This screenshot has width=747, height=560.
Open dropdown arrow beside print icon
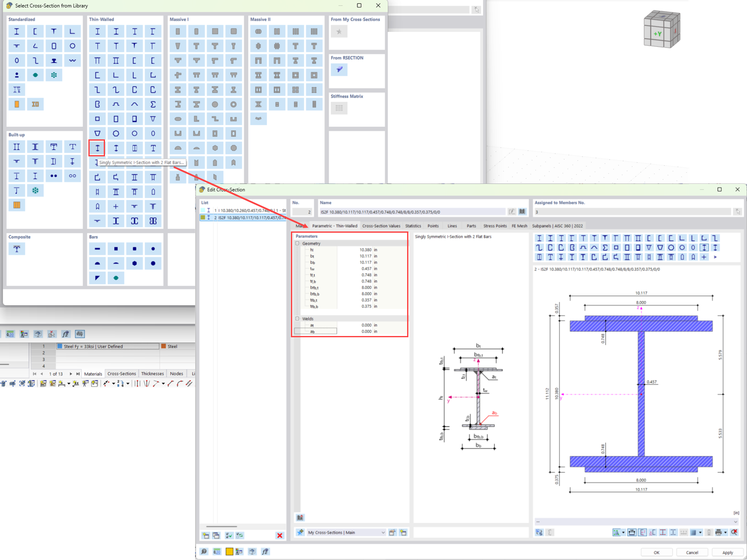tap(725, 532)
